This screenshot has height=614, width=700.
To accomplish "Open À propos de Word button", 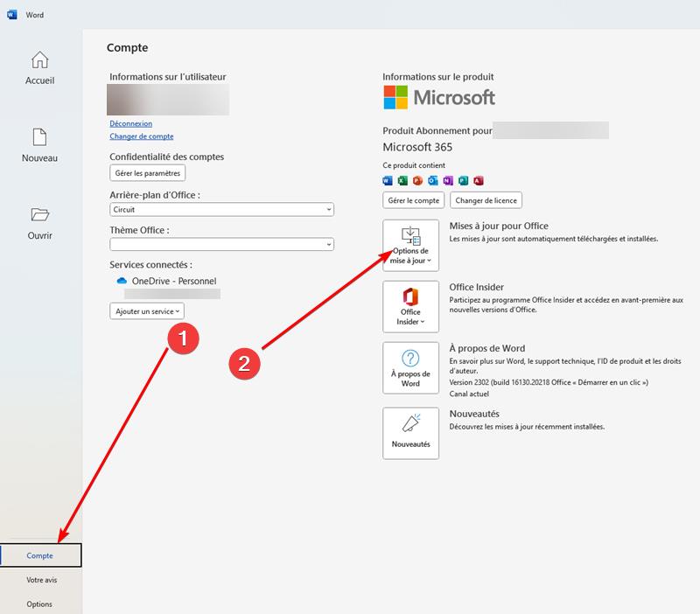I will [410, 368].
